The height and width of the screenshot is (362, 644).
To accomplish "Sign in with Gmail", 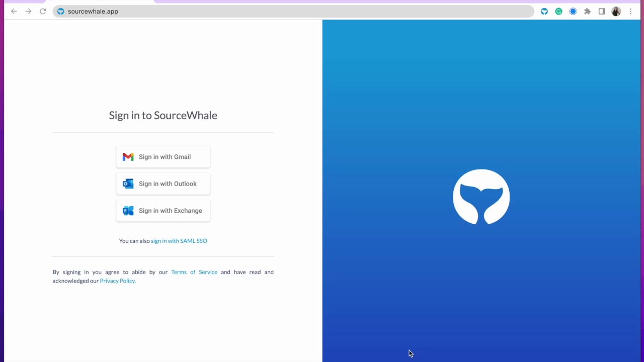I will 163,157.
